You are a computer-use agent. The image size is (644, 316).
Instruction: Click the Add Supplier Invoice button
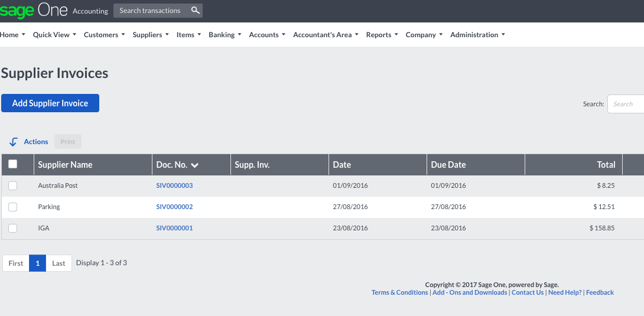pos(50,103)
